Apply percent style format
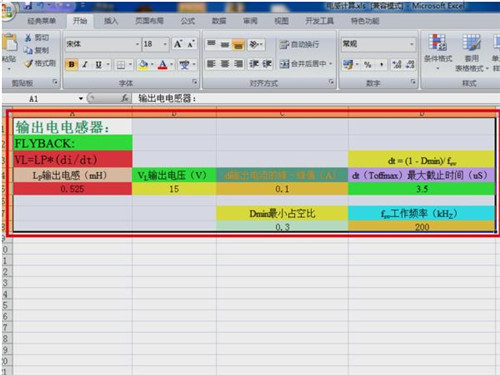Screen dimensions: 500x375 tap(368, 64)
